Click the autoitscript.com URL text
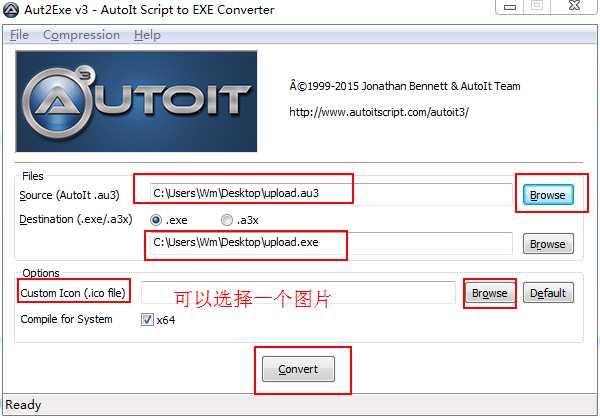Image resolution: width=600 pixels, height=418 pixels. (x=379, y=112)
